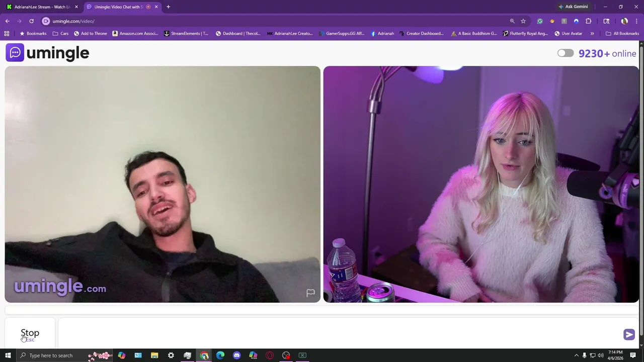The height and width of the screenshot is (362, 644).
Task: Open the User Avatar bookmark
Action: coord(569,34)
